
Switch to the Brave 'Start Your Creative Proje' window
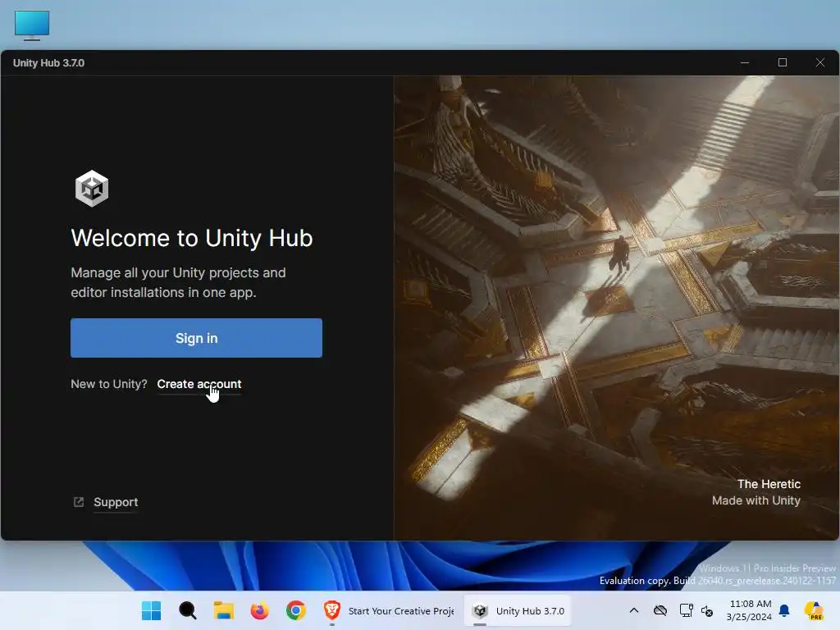pos(389,610)
